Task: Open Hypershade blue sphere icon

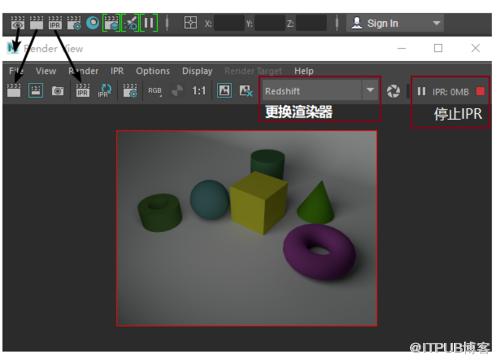Action: [x=93, y=23]
